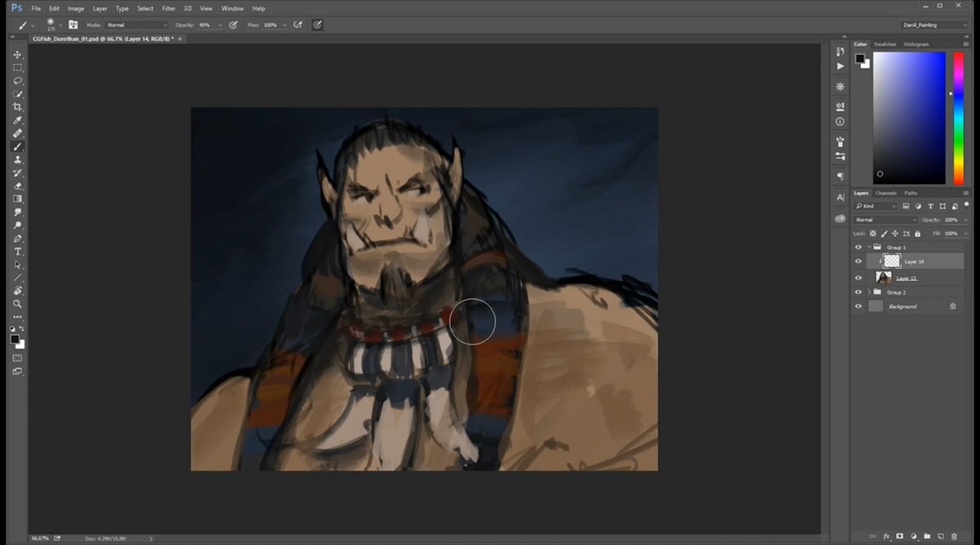The image size is (980, 545).
Task: Switch to the Histogram tab
Action: click(916, 44)
